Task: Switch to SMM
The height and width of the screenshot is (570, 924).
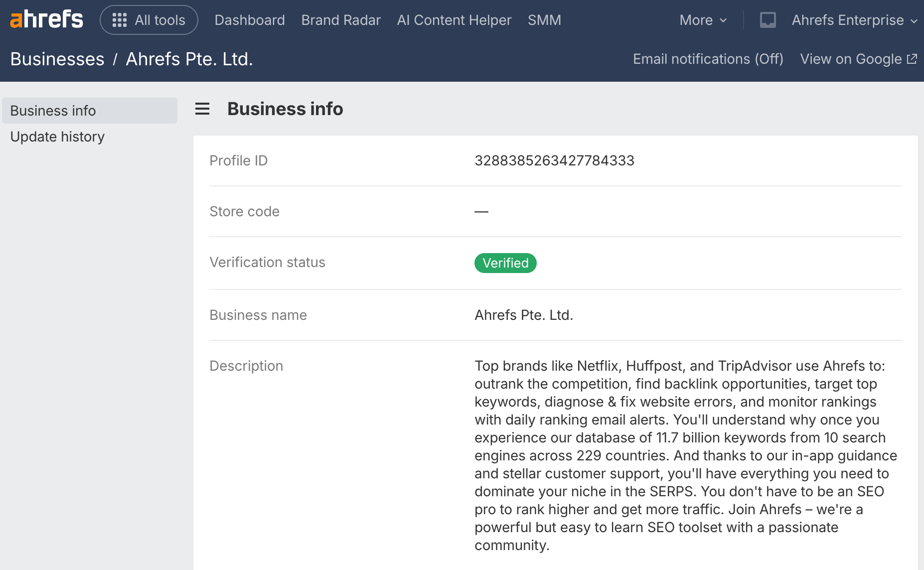Action: 544,20
